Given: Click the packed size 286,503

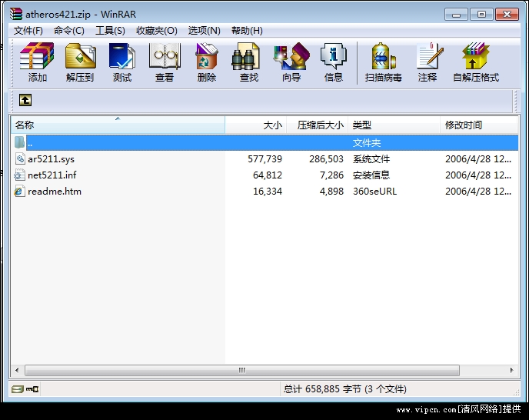Looking at the screenshot, I should 326,158.
